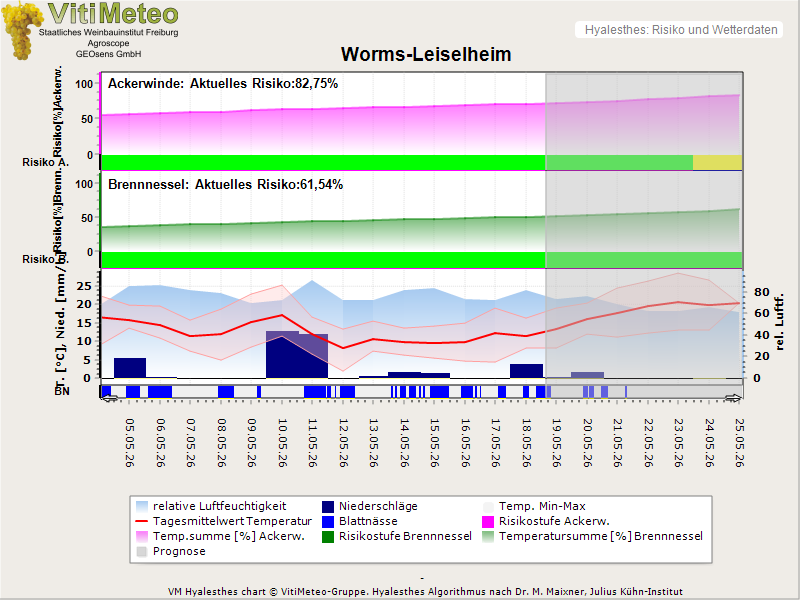Click the 'relative Luftfeuchtigkeit' legend swatch

pos(142,507)
